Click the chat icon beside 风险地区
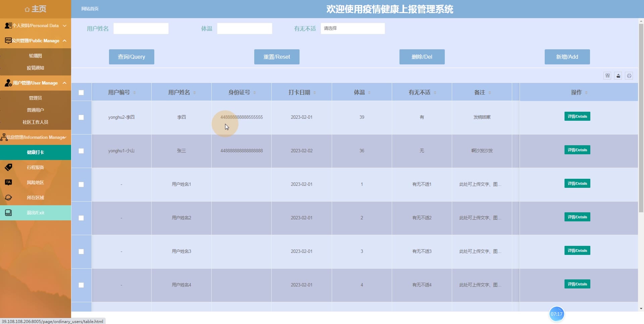Viewport: 644px width, 324px height. coord(8,182)
